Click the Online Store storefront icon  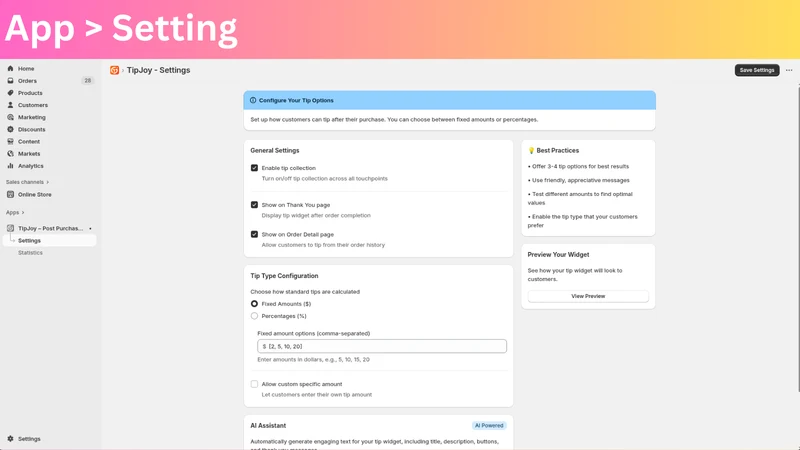point(10,194)
